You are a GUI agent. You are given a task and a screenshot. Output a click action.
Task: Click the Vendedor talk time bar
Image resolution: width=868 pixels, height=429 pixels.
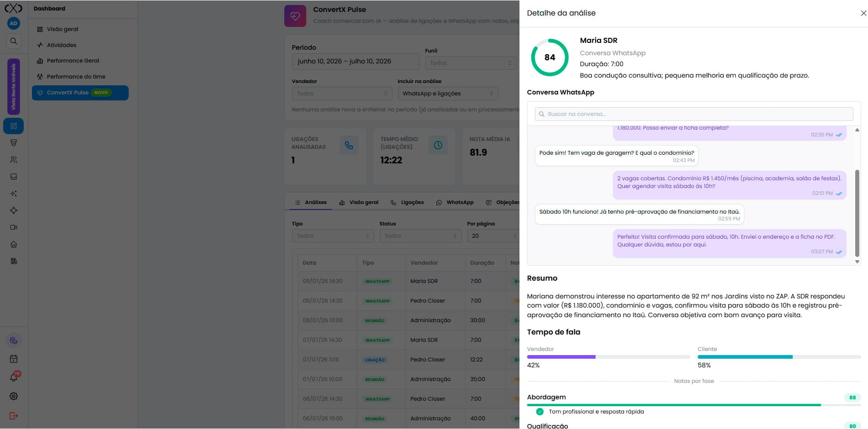[x=608, y=357]
